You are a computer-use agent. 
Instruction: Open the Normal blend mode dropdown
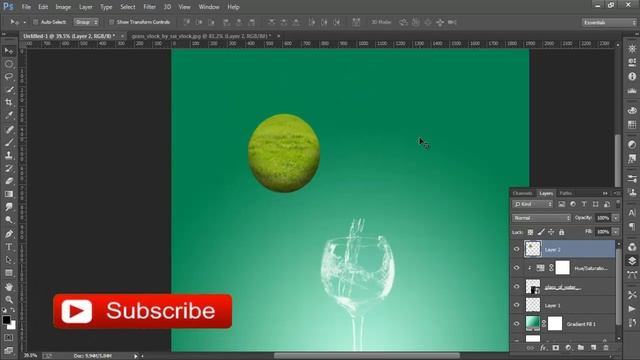[x=541, y=218]
